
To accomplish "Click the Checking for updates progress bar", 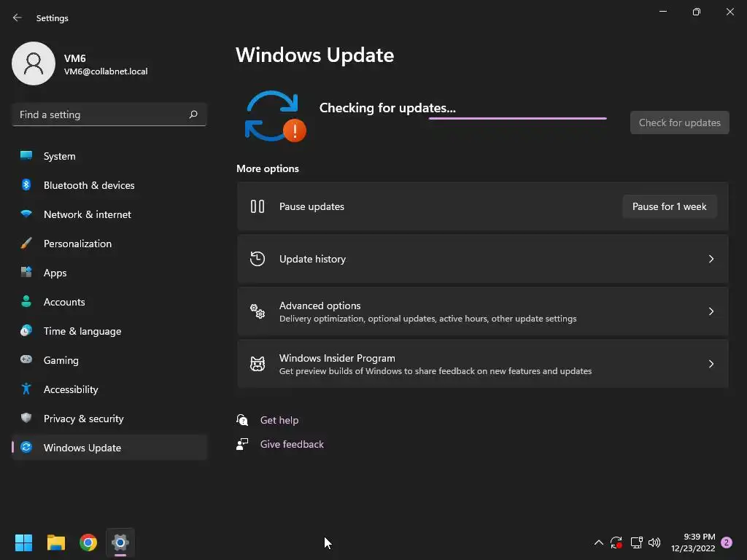I will click(x=517, y=118).
